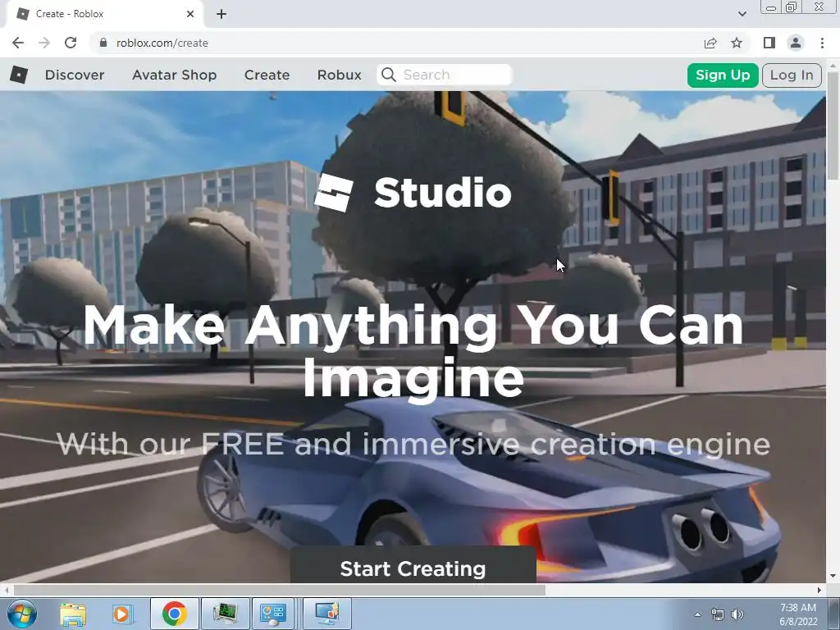Click the Log In button

coord(792,75)
